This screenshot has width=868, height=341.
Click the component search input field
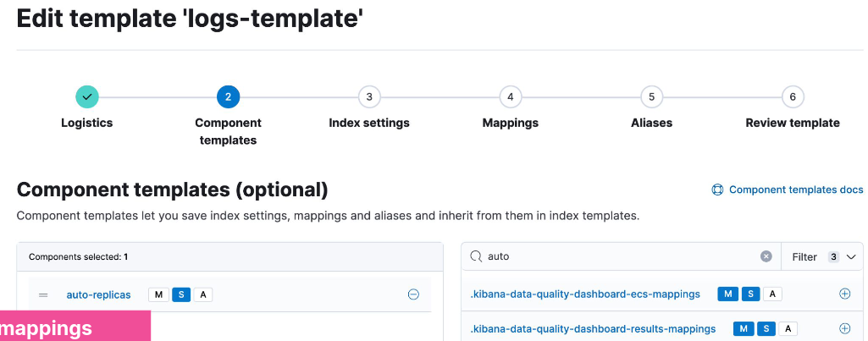[x=618, y=256]
